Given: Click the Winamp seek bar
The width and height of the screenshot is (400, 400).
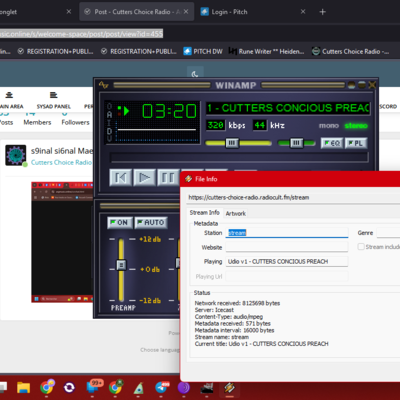Looking at the screenshot, I should click(x=239, y=157).
